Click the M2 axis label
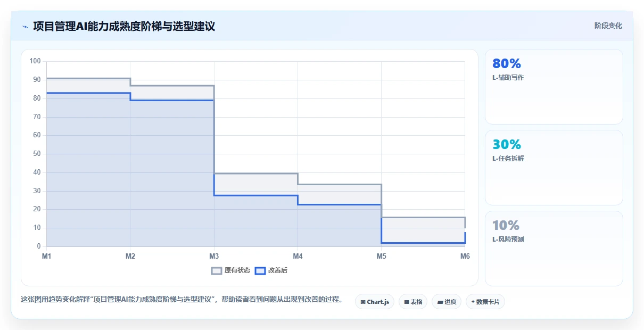The height and width of the screenshot is (330, 644). 130,256
